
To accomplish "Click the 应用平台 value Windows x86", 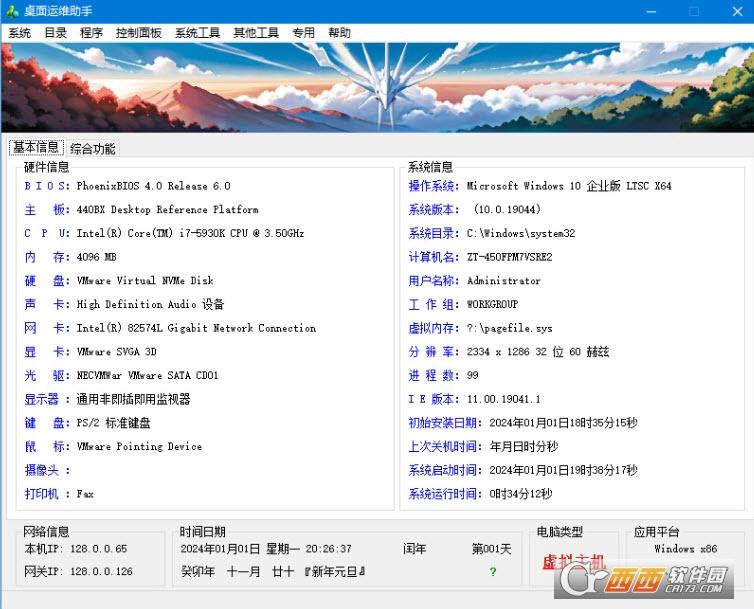I will 686,548.
